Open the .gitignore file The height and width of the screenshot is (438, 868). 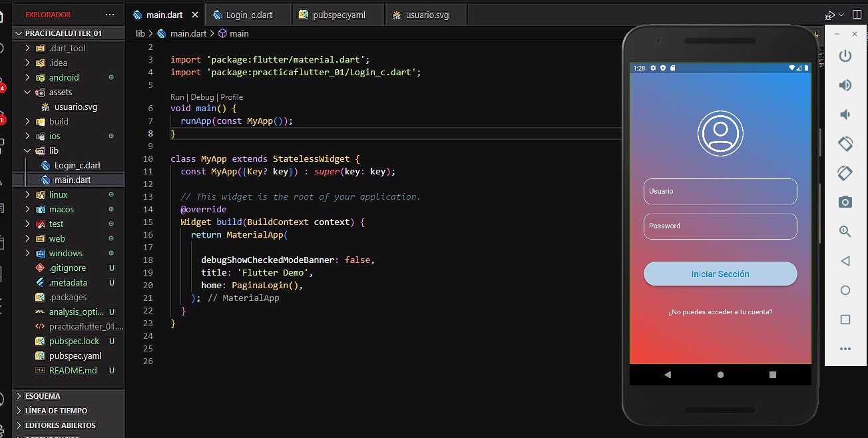69,268
